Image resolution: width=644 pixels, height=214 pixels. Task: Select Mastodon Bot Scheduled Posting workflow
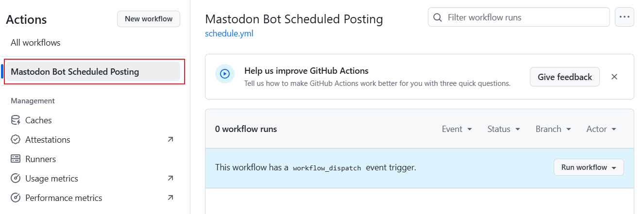tap(93, 72)
